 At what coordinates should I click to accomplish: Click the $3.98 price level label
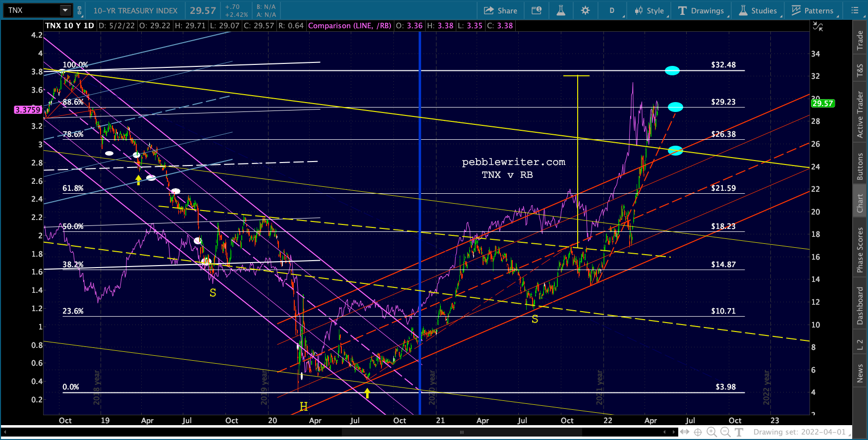coord(726,387)
